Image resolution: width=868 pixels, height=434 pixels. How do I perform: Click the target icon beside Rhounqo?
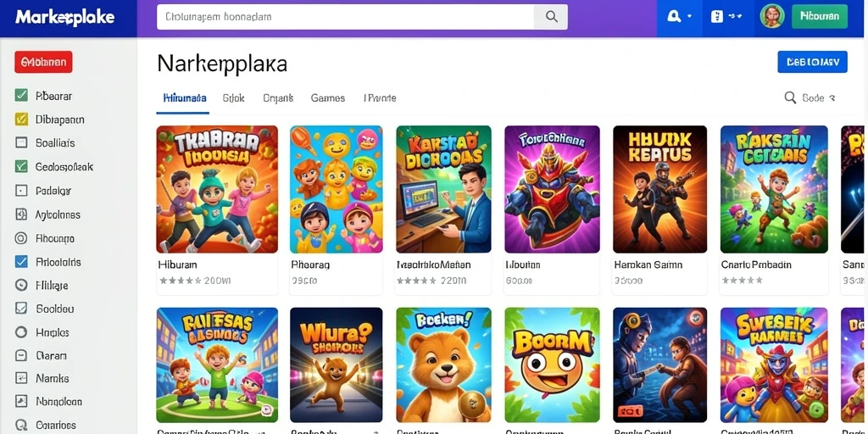coord(21,238)
